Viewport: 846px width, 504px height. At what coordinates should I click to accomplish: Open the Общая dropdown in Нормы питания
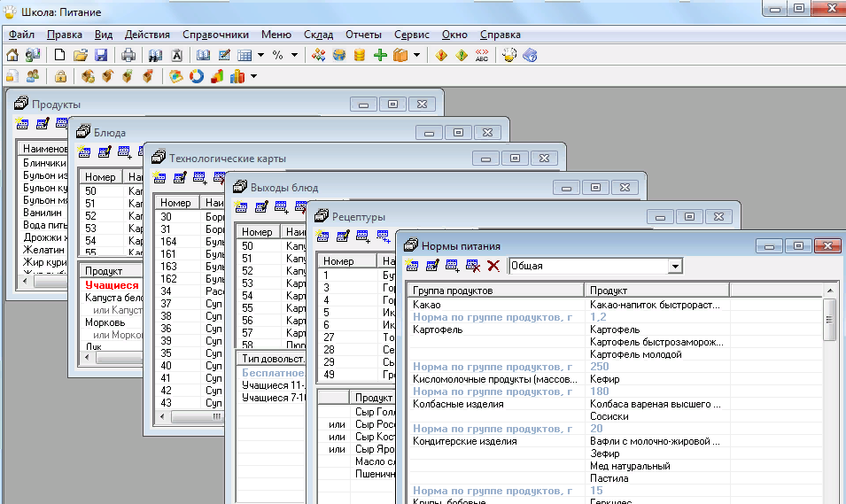click(x=675, y=266)
